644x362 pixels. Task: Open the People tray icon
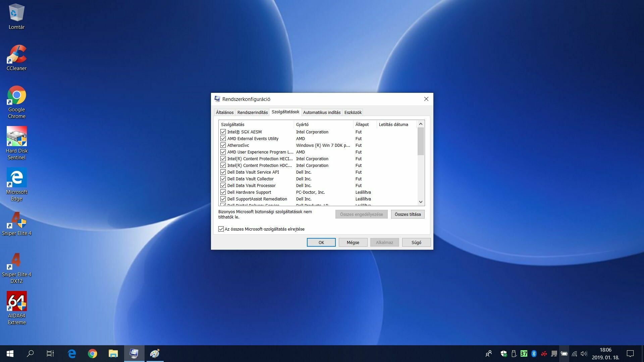(x=489, y=354)
